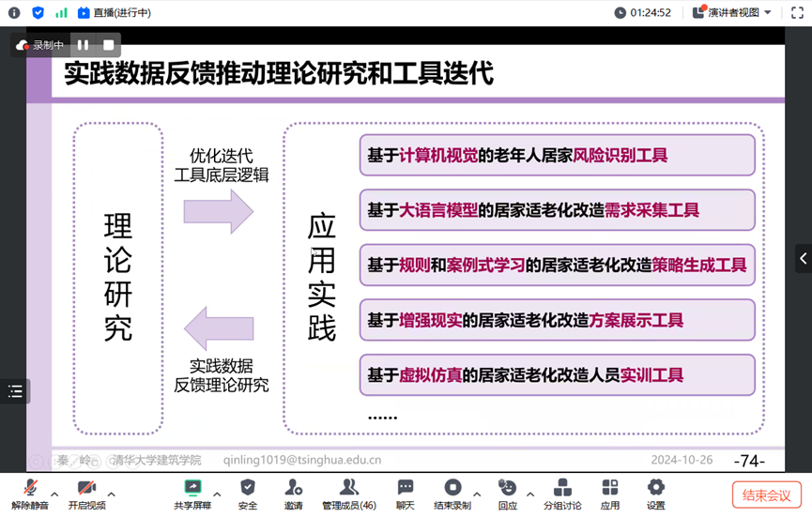Viewport: 812px width, 517px height.
Task: Expand the share screen options arrow
Action: pos(217,494)
